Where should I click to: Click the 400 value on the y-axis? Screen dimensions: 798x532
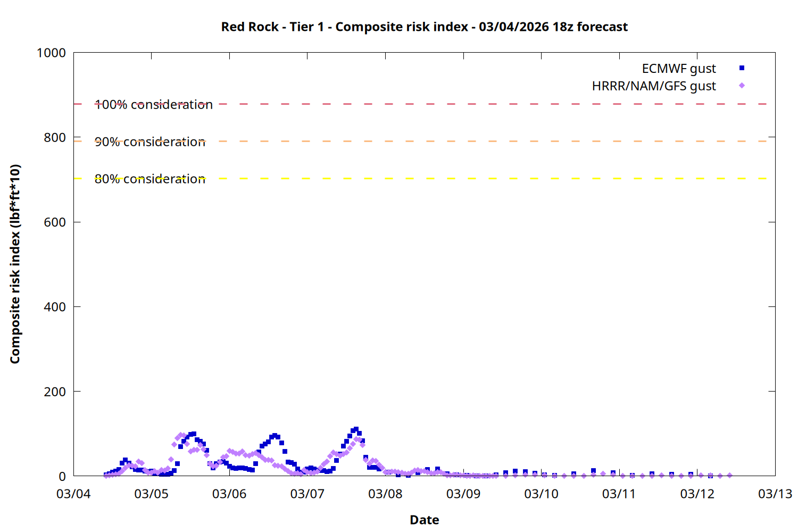(x=55, y=307)
